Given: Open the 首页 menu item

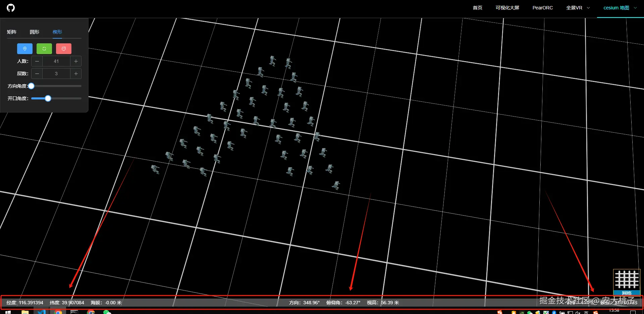Looking at the screenshot, I should (478, 8).
